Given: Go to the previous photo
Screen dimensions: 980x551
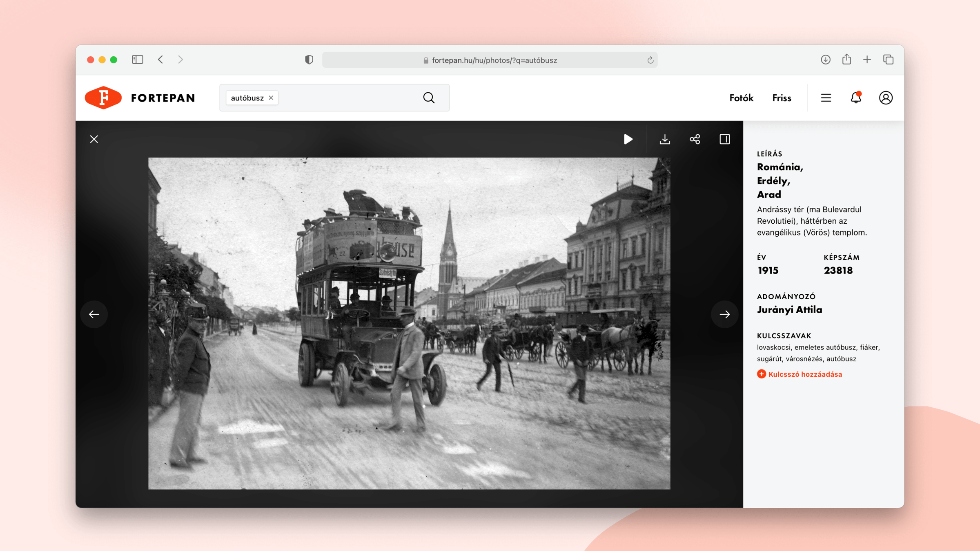Looking at the screenshot, I should [94, 314].
